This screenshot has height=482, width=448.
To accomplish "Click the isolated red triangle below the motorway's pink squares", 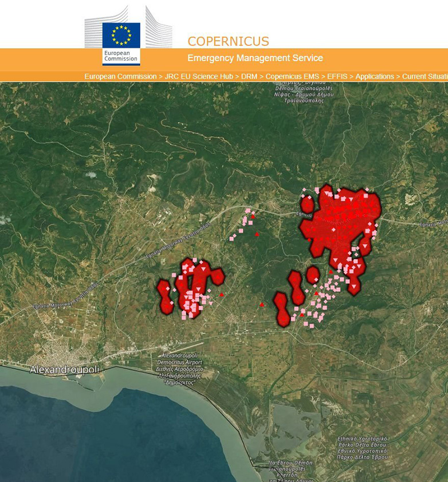I will [x=257, y=235].
